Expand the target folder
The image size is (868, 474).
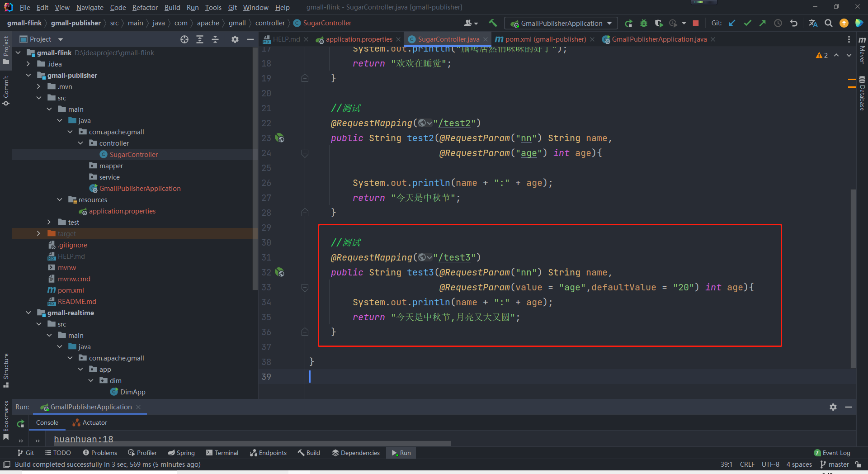(x=38, y=234)
